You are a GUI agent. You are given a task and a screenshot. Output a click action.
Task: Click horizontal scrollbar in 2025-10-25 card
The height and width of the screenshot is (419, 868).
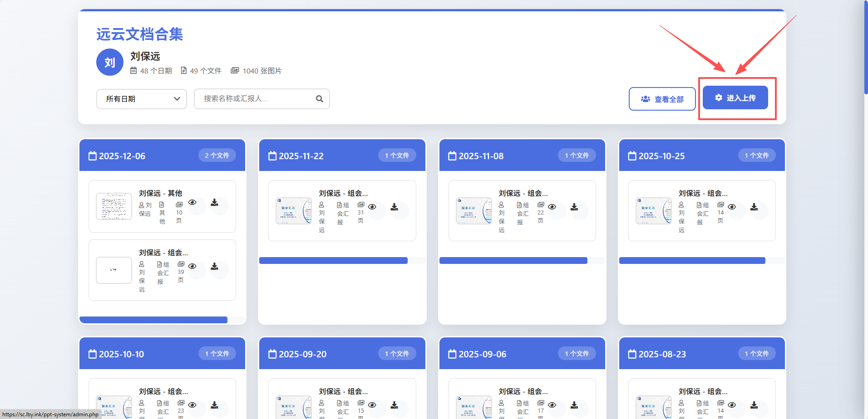[x=692, y=260]
